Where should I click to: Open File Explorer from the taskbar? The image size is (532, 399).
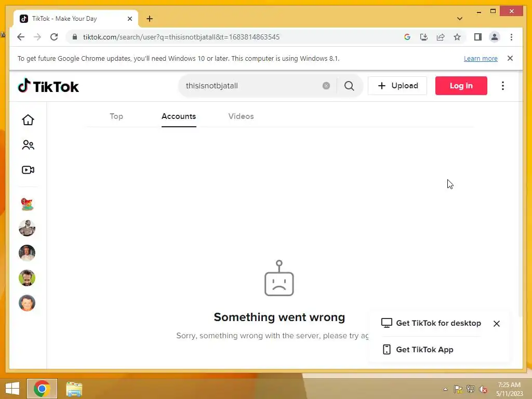coord(74,389)
